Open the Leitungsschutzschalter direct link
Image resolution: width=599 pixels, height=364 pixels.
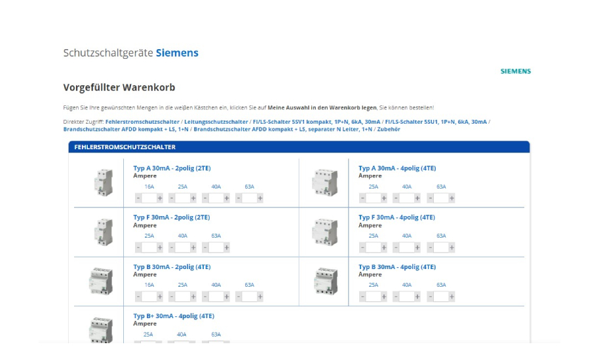pyautogui.click(x=216, y=122)
